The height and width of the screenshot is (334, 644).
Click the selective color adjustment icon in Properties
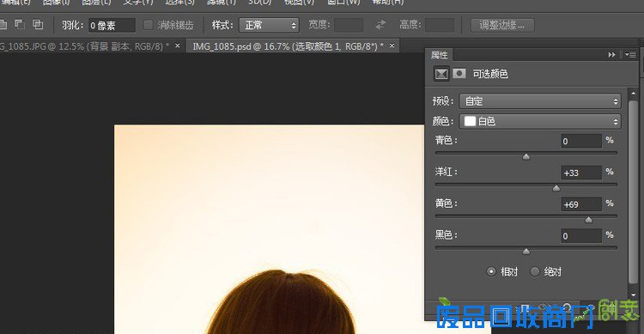point(441,74)
